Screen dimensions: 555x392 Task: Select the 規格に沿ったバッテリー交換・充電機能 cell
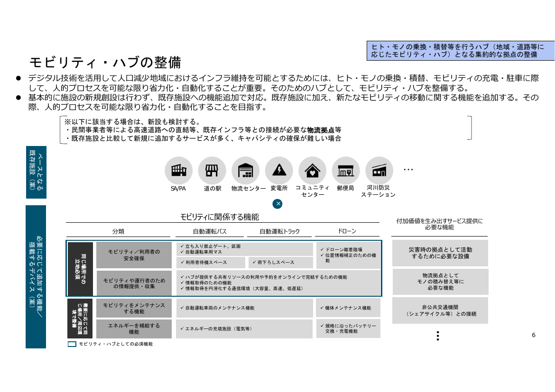(348, 328)
